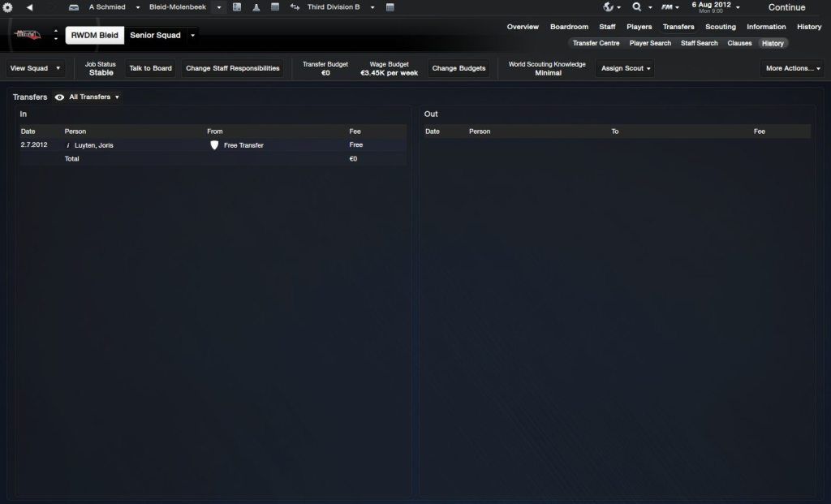Click the Transfer Budget €0 value
831x504 pixels.
325,73
